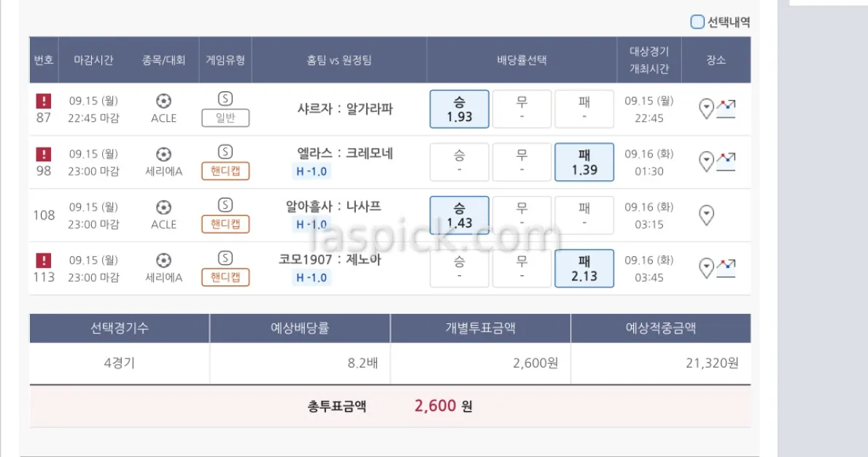Click soccer ball icon in match 98 row
The height and width of the screenshot is (457, 868).
coord(163,154)
